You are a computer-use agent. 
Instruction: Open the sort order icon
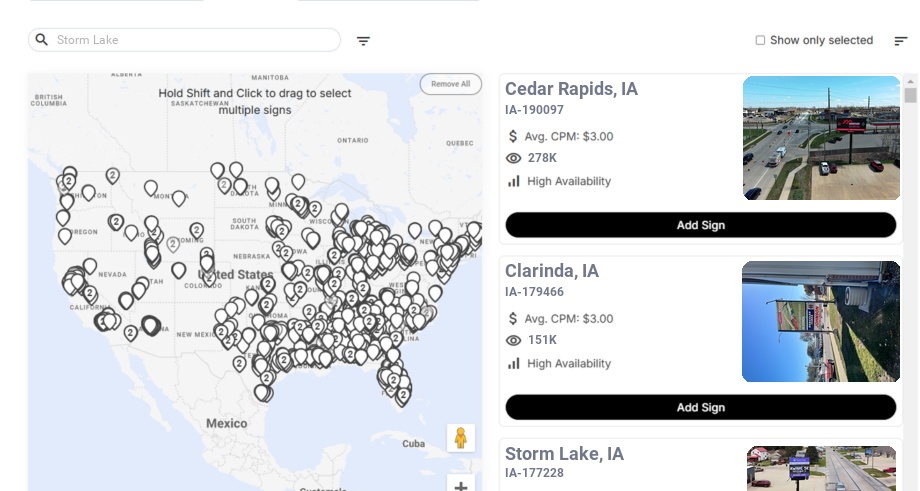click(x=901, y=41)
